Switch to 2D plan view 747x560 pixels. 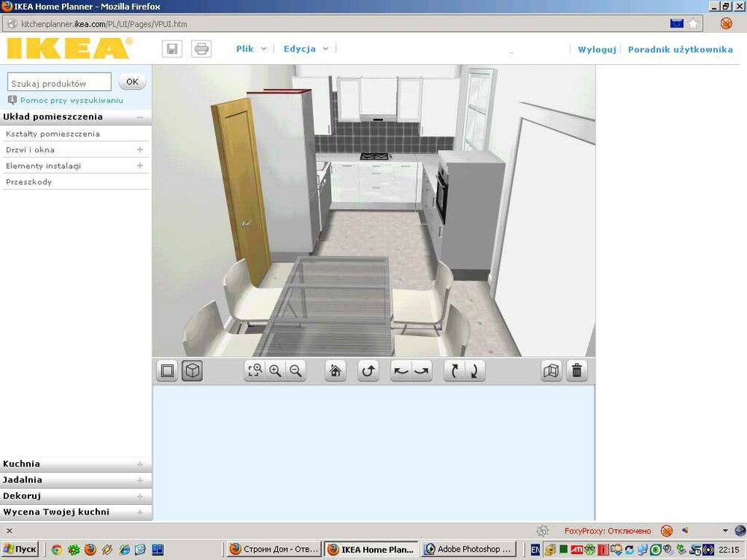click(x=167, y=371)
